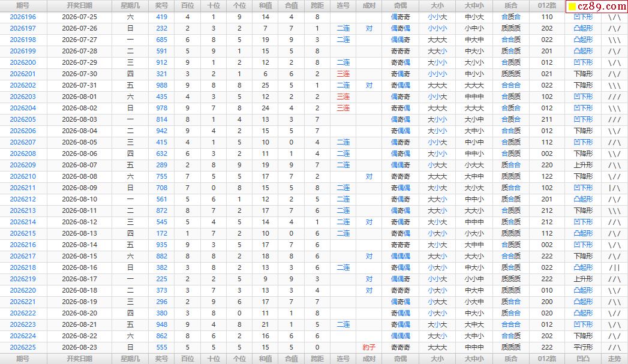Select 三连 in row 2026201

click(343, 74)
